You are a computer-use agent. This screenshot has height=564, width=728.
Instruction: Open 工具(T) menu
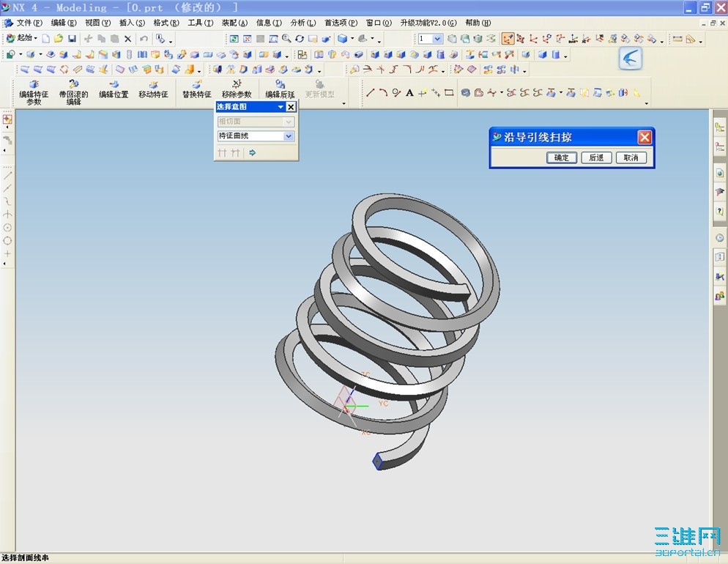pyautogui.click(x=201, y=23)
